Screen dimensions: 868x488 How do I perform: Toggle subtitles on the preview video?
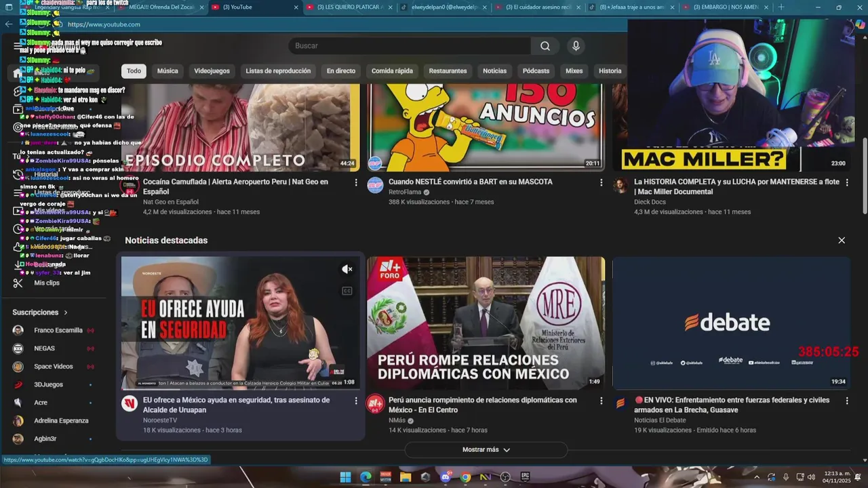tap(347, 291)
